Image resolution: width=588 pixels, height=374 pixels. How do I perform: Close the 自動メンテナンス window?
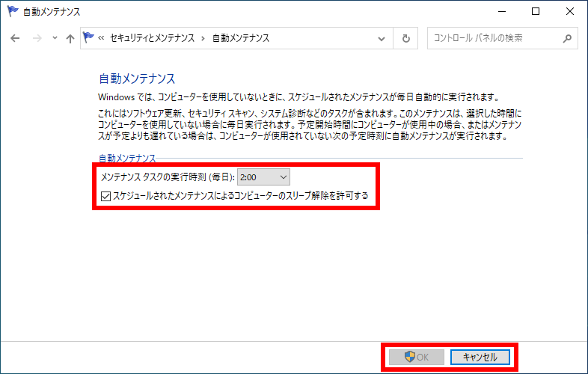pyautogui.click(x=570, y=11)
